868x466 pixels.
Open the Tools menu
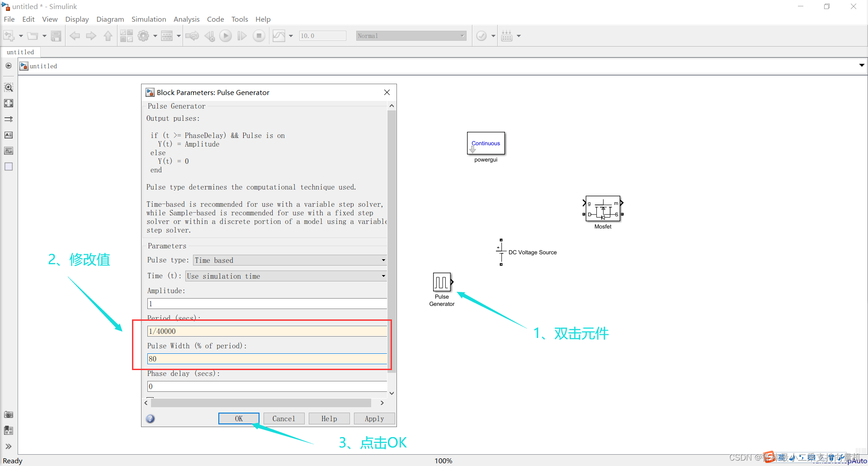click(x=240, y=19)
